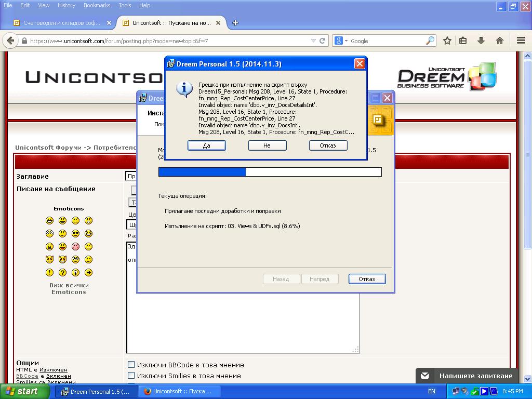Click Да in the error dialog
Viewport: 532px width, 399px height.
[207, 145]
